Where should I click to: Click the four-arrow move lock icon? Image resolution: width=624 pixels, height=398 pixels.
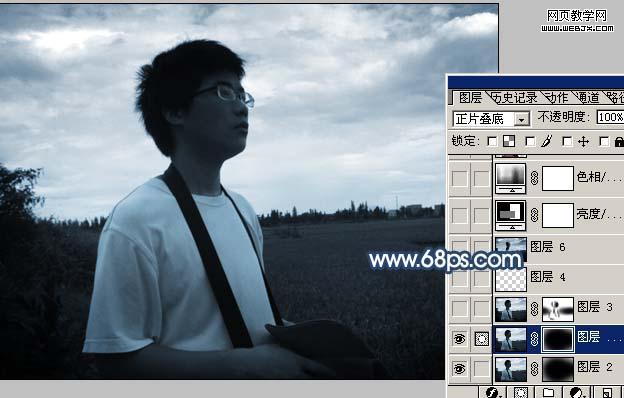[583, 141]
